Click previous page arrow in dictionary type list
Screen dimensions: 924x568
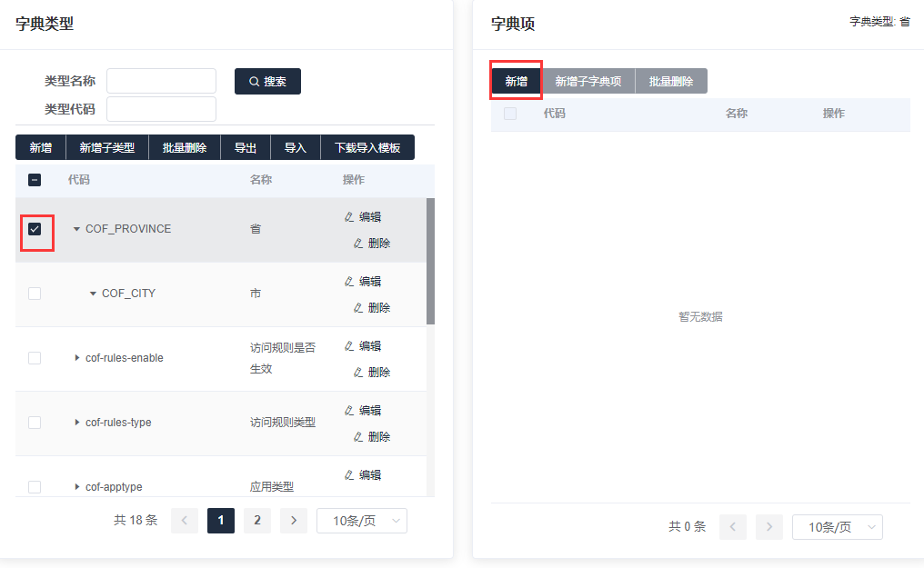click(185, 521)
